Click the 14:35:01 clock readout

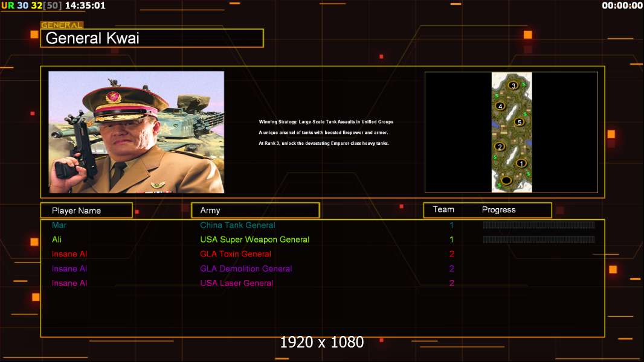[x=85, y=5]
